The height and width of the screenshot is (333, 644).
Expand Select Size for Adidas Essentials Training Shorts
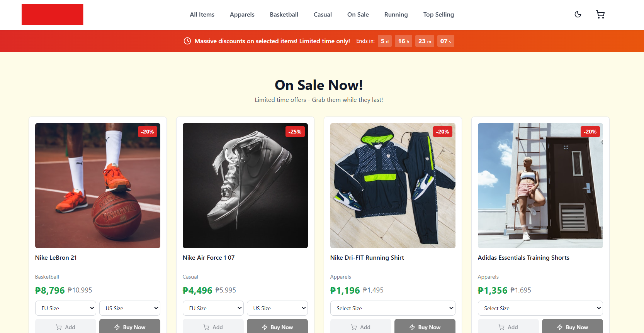pyautogui.click(x=540, y=308)
